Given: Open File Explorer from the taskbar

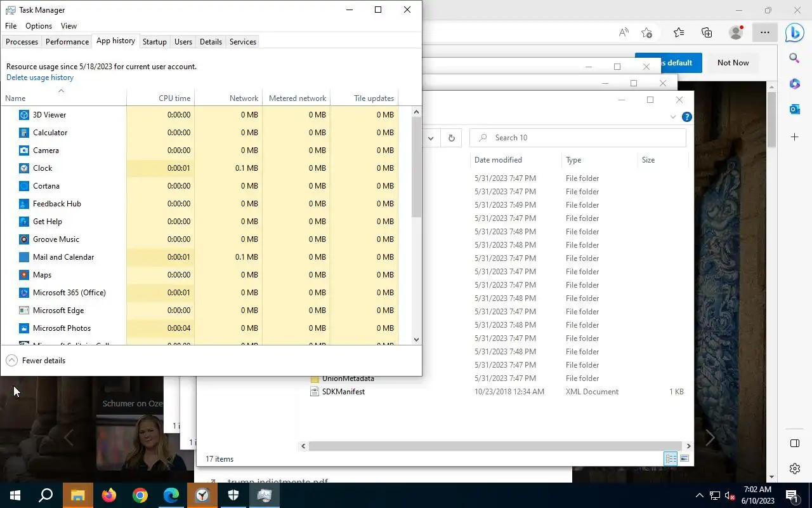Looking at the screenshot, I should click(x=77, y=495).
